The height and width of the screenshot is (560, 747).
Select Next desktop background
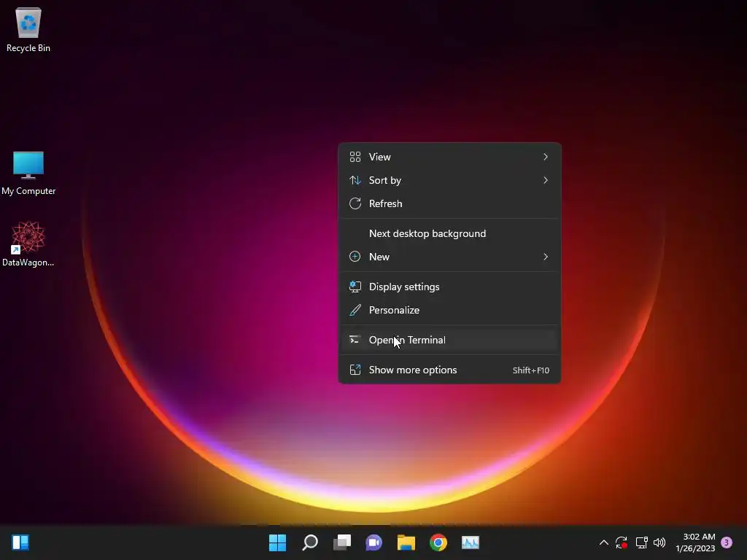coord(449,233)
